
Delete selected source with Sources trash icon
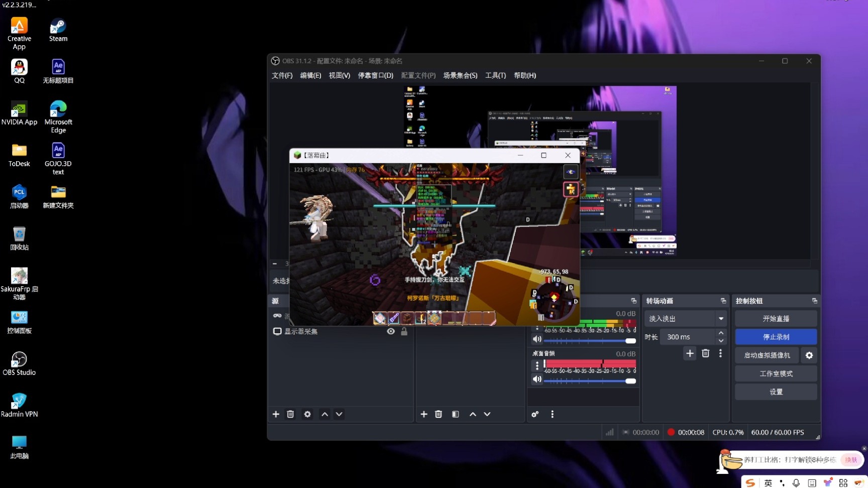290,414
